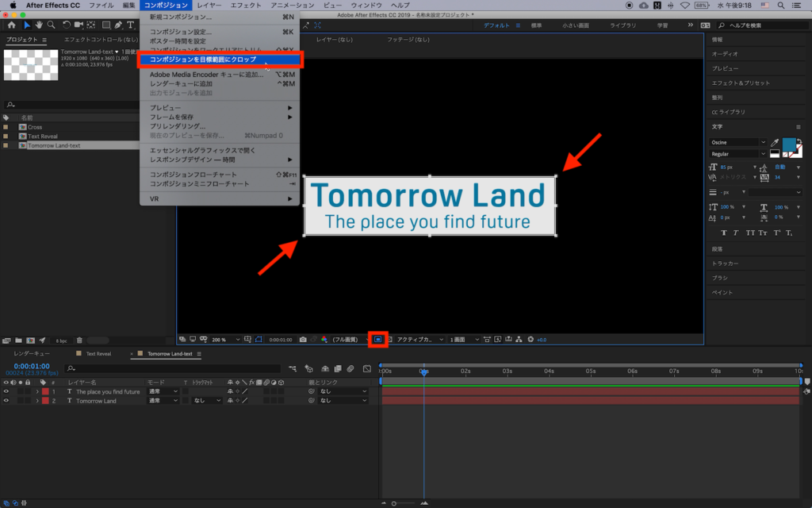This screenshot has width=812, height=508.
Task: Toggle Small Caps in Character panel
Action: [763, 233]
